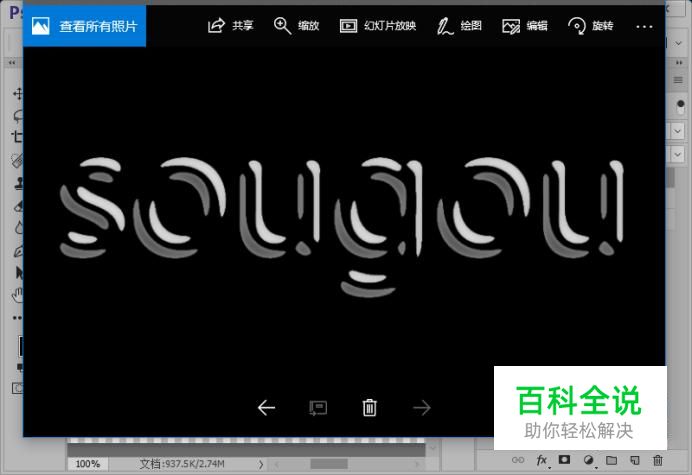Open the 缩放 zoom control
This screenshot has height=475, width=692.
pos(296,26)
